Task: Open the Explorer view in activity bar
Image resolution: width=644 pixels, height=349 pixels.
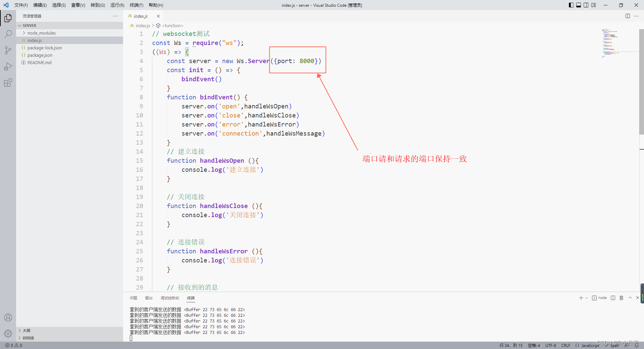Action: click(x=8, y=18)
